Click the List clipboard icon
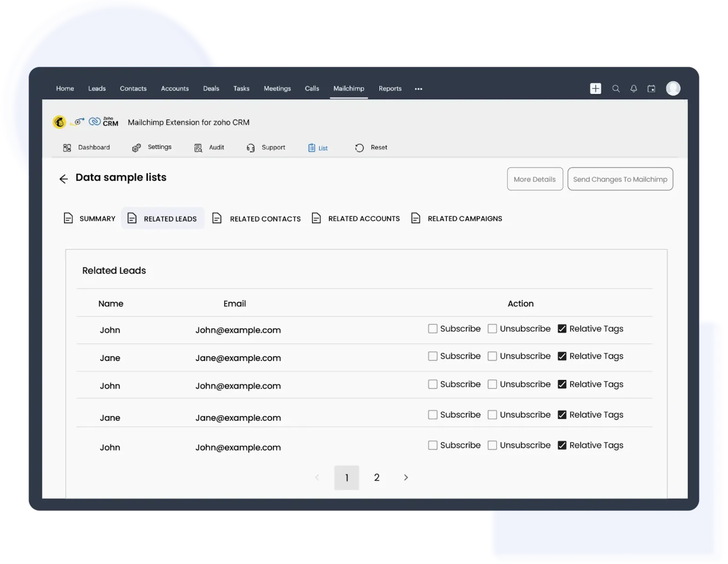Image resolution: width=728 pixels, height=564 pixels. click(x=311, y=147)
